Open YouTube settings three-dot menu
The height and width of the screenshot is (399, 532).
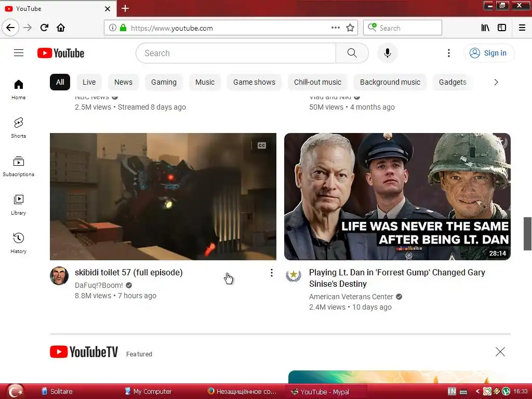click(x=448, y=53)
